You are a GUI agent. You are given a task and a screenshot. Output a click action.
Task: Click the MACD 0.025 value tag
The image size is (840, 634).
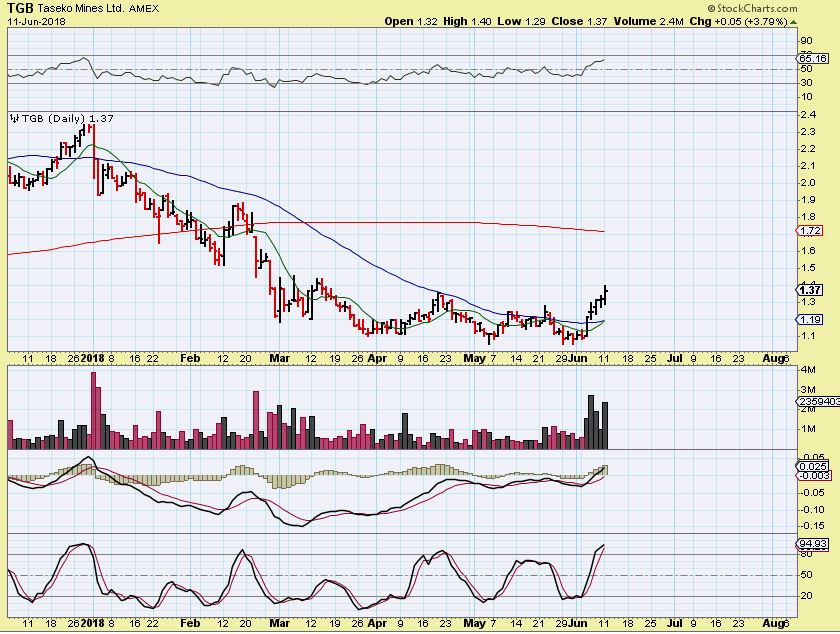813,467
